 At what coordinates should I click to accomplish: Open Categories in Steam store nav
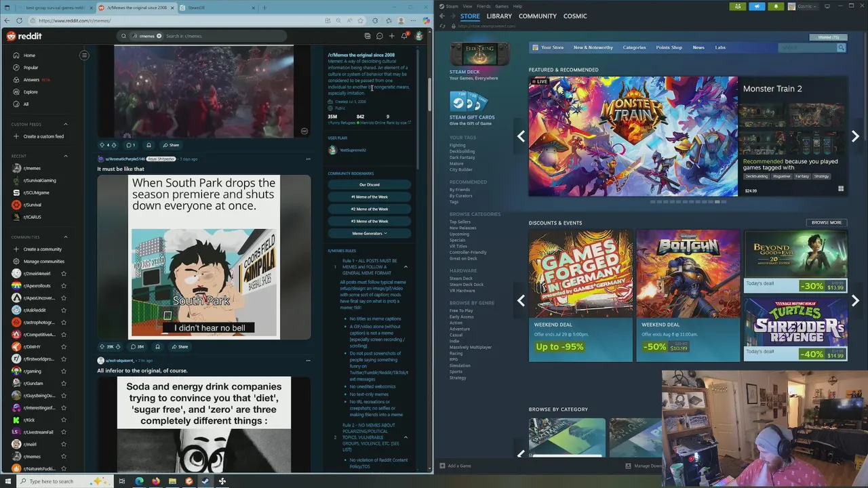(634, 47)
